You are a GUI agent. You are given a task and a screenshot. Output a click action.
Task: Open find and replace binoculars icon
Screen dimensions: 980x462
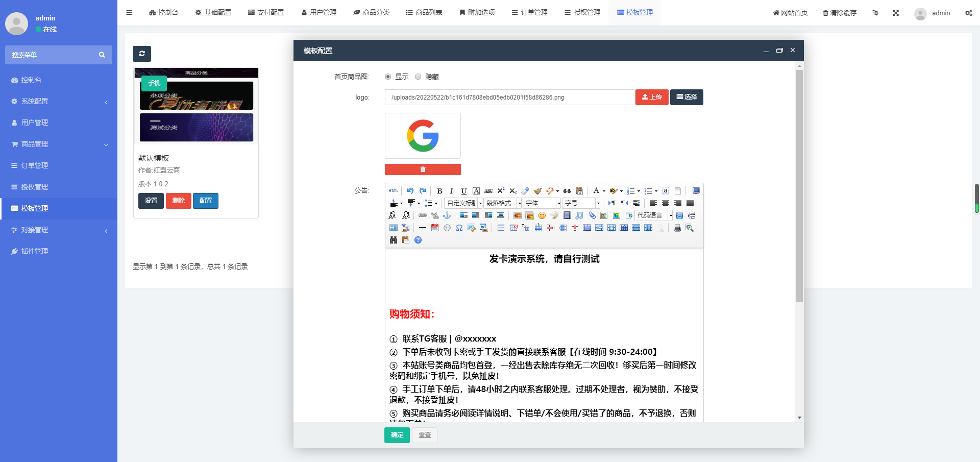(x=393, y=240)
